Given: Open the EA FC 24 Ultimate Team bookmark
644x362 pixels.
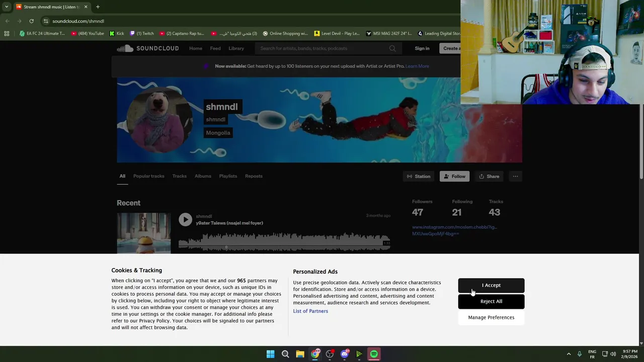Looking at the screenshot, I should click(42, 34).
